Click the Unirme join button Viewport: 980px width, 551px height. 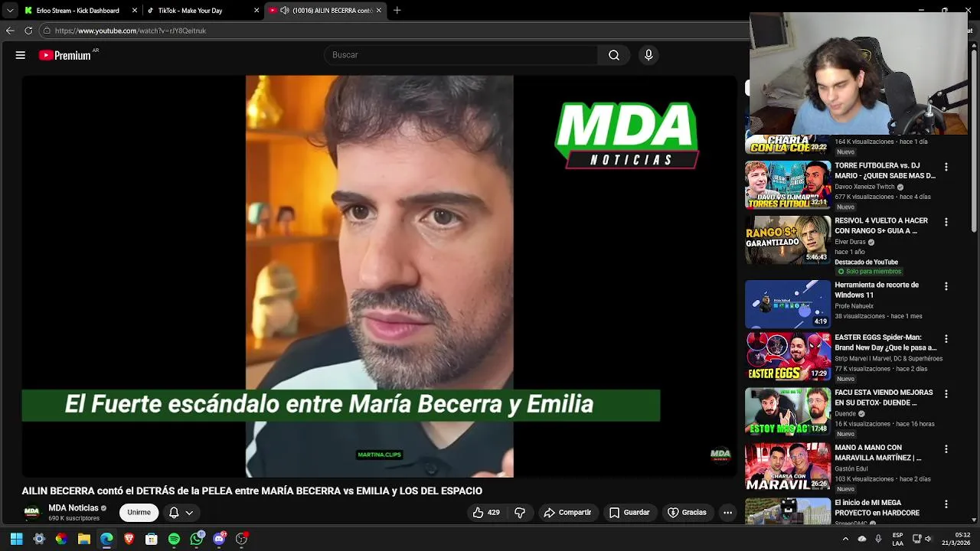pyautogui.click(x=139, y=513)
